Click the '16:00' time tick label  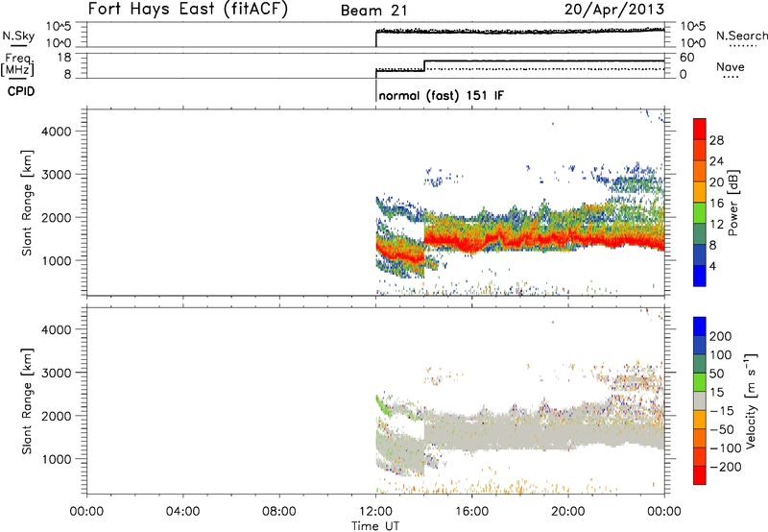(x=471, y=512)
